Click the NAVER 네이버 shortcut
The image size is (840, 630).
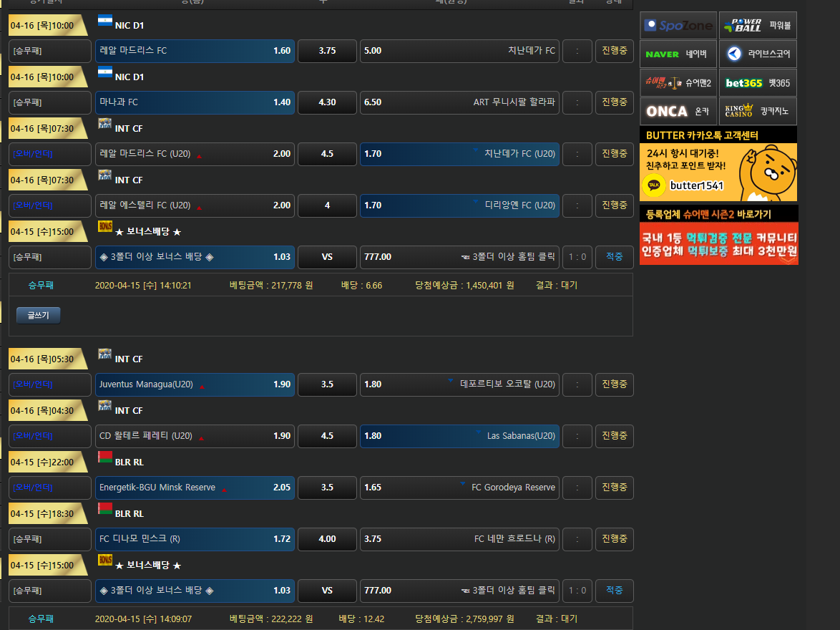point(678,54)
